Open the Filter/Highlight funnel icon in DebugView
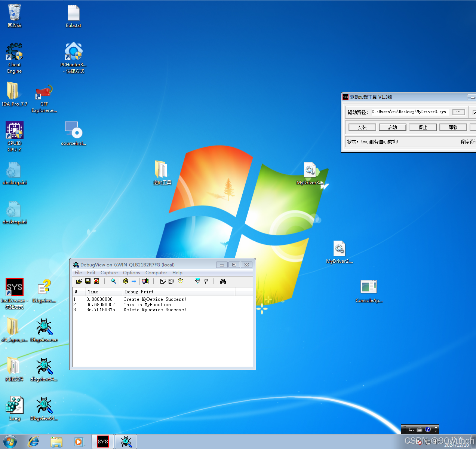The height and width of the screenshot is (449, 476). [x=197, y=281]
